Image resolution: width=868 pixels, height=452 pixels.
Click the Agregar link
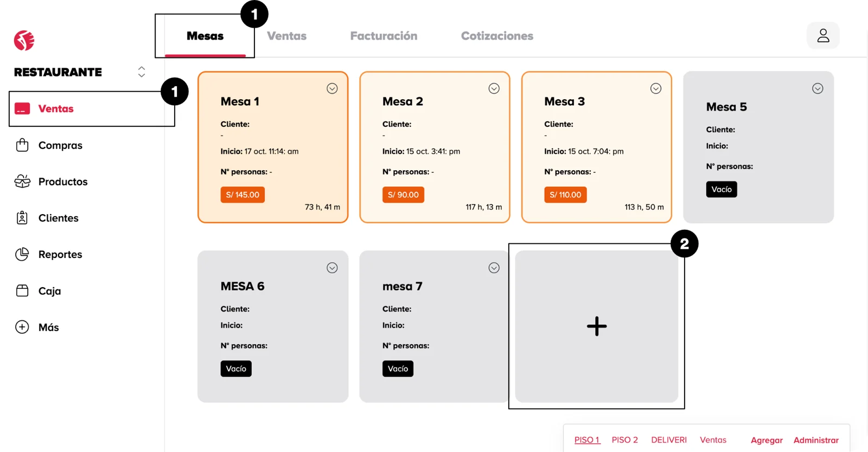[767, 440]
